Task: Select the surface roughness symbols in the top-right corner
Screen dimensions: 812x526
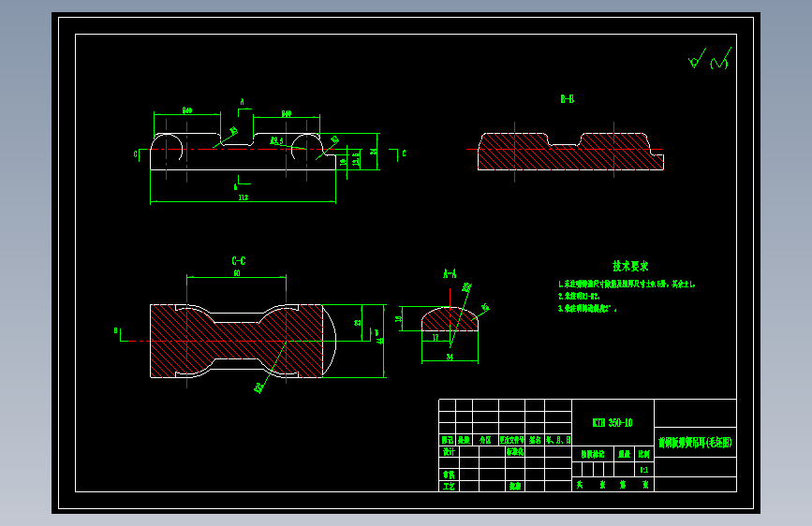Action: pos(710,58)
